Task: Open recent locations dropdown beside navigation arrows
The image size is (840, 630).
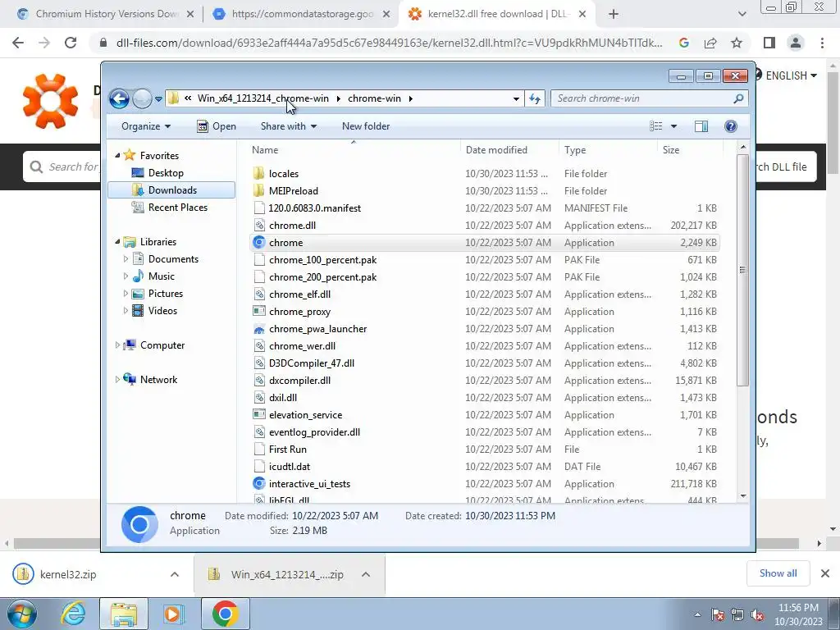Action: coord(158,98)
